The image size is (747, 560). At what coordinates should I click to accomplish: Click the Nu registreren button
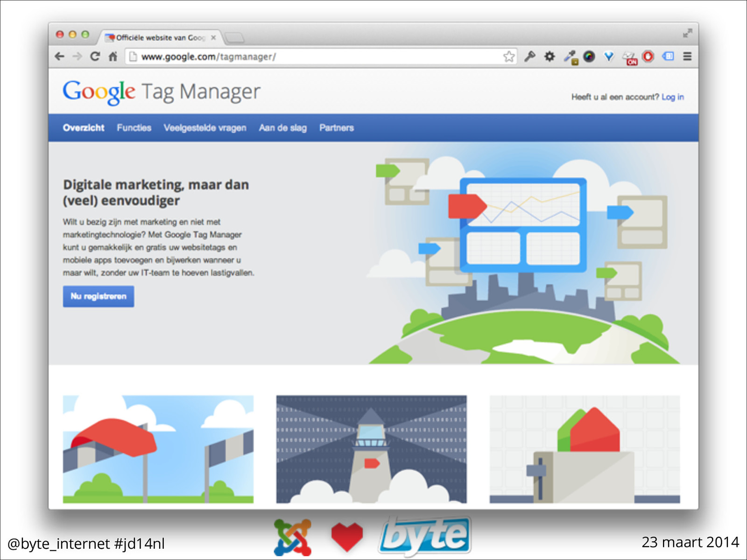click(x=99, y=296)
